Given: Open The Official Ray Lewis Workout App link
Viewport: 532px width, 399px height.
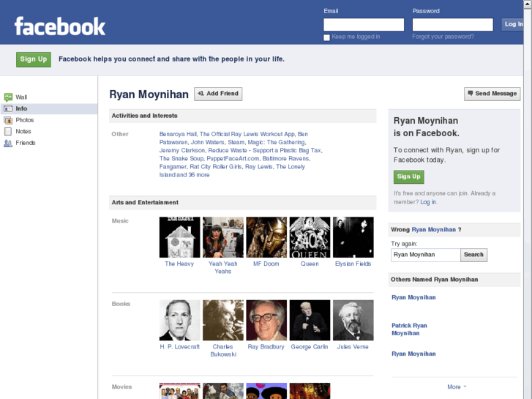Looking at the screenshot, I should (x=247, y=134).
